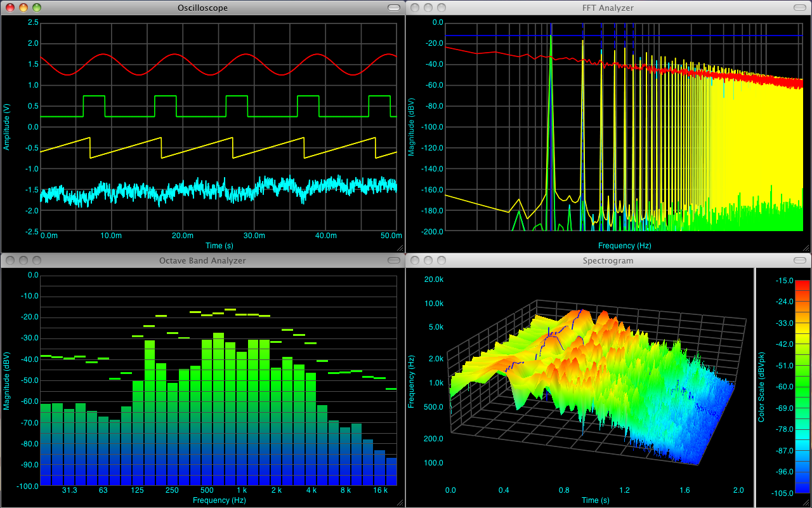The height and width of the screenshot is (508, 812).
Task: Click the Octave Band Analyzer title text
Action: (x=202, y=260)
